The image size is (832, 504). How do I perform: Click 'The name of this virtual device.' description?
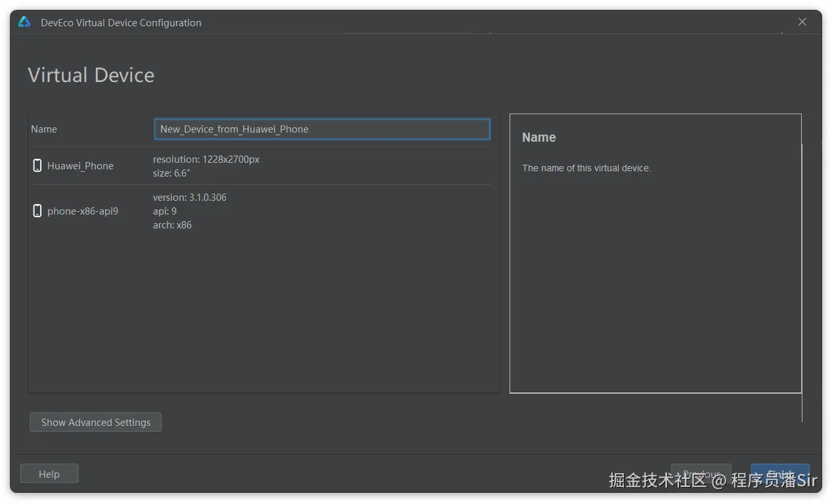(x=586, y=168)
